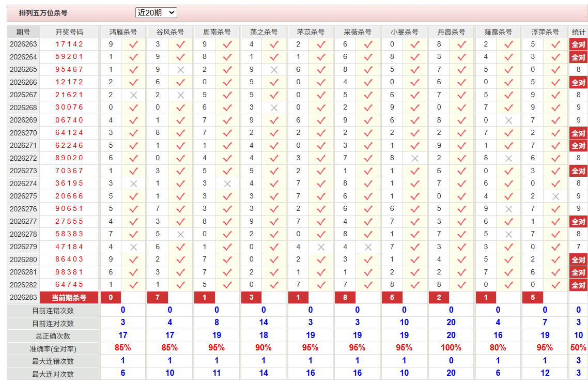Click the 鸿雁杀号 column header
Screen dimensions: 588x383
[x=123, y=32]
